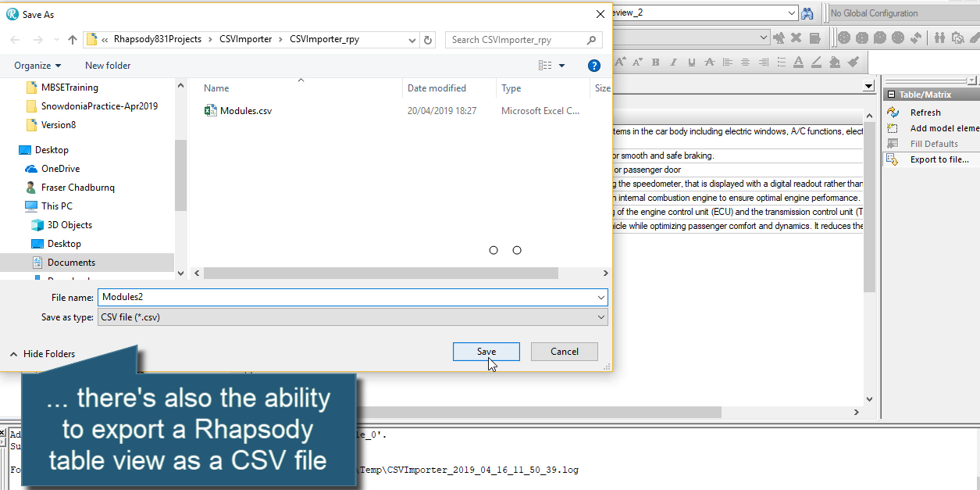Apply italic formatting from the toolbar
Viewport: 980px width, 490px height.
673,62
